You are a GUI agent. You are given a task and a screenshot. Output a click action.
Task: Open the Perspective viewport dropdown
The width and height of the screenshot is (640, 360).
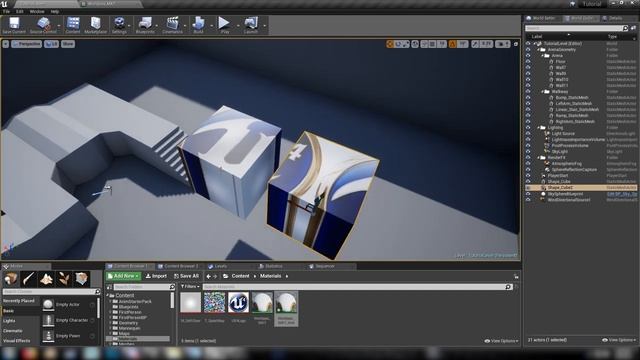tap(27, 44)
